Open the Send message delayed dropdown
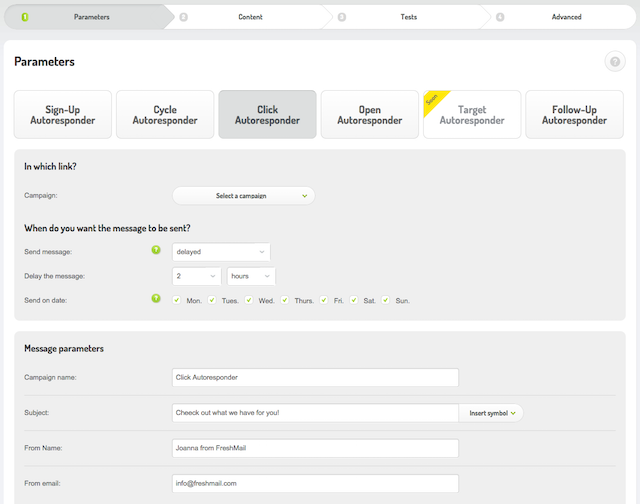This screenshot has height=504, width=640. click(x=221, y=252)
